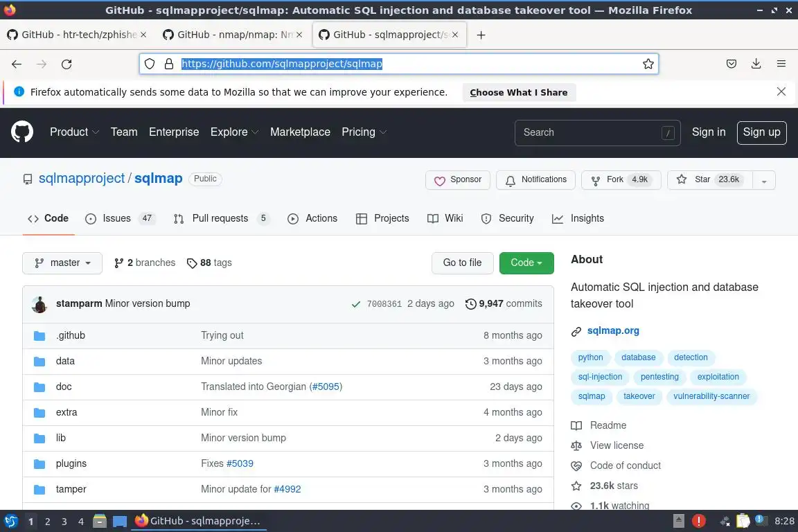Image resolution: width=798 pixels, height=532 pixels.
Task: Click Choose What I Share button
Action: pos(519,93)
